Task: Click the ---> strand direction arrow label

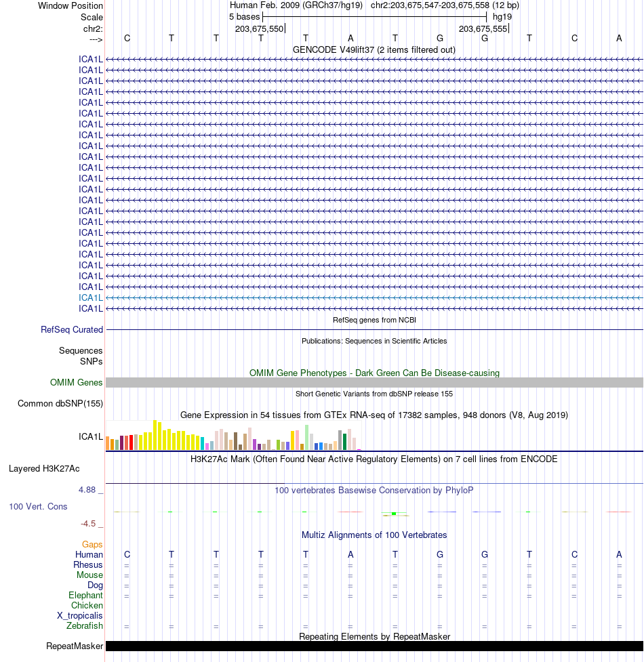Action: (x=96, y=40)
